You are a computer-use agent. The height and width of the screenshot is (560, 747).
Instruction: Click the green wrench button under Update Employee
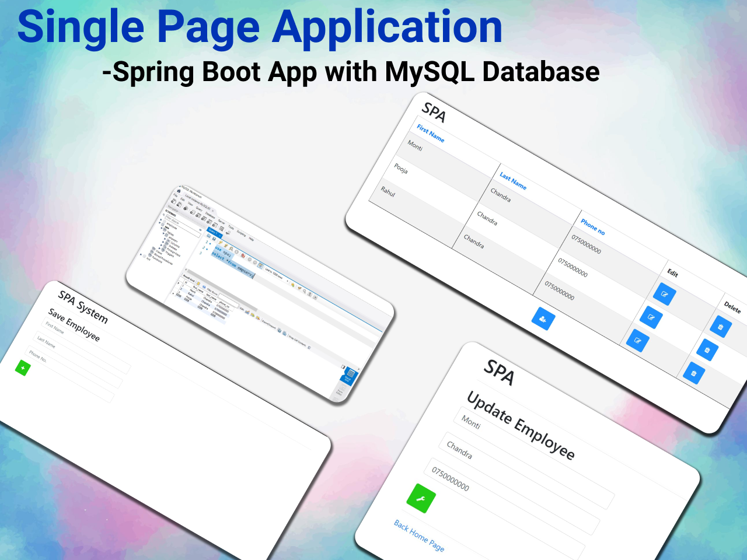[x=421, y=499]
